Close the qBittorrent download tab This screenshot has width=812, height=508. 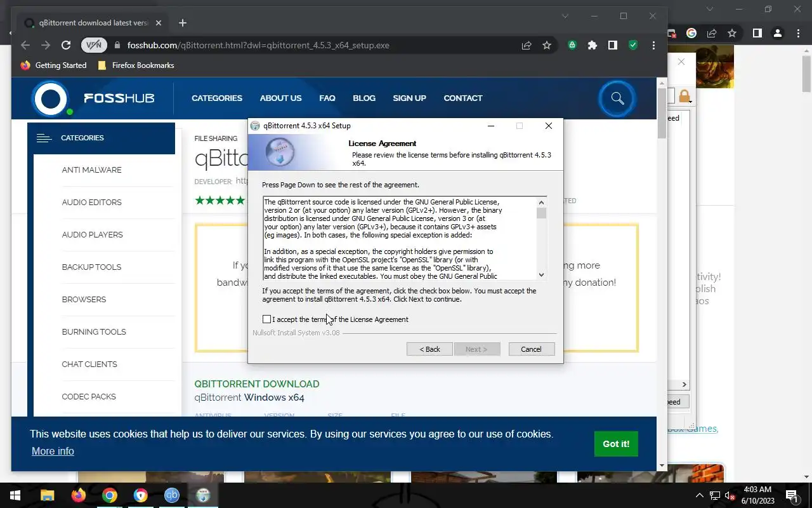click(159, 23)
